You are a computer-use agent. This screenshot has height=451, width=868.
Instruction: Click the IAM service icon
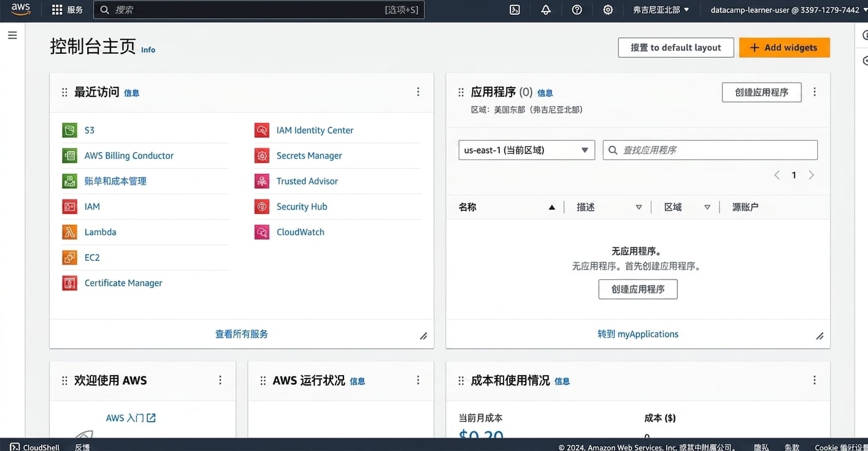pyautogui.click(x=69, y=207)
